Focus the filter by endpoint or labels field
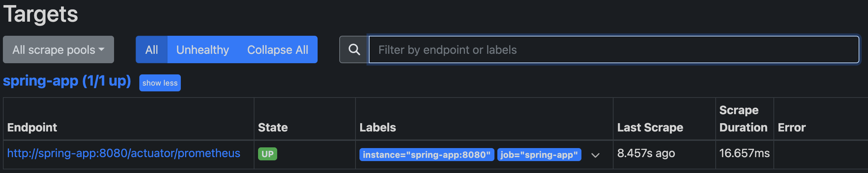The height and width of the screenshot is (173, 868). [614, 49]
